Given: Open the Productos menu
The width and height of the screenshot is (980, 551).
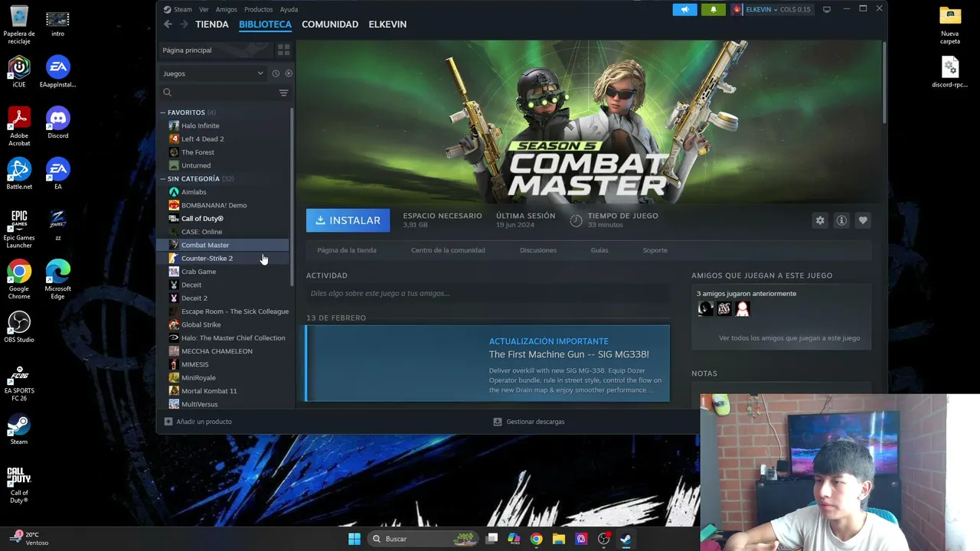Looking at the screenshot, I should (258, 9).
